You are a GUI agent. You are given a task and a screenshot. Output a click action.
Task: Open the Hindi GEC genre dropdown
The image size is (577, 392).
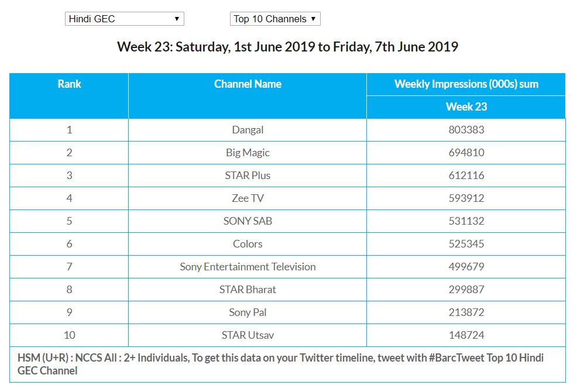124,19
